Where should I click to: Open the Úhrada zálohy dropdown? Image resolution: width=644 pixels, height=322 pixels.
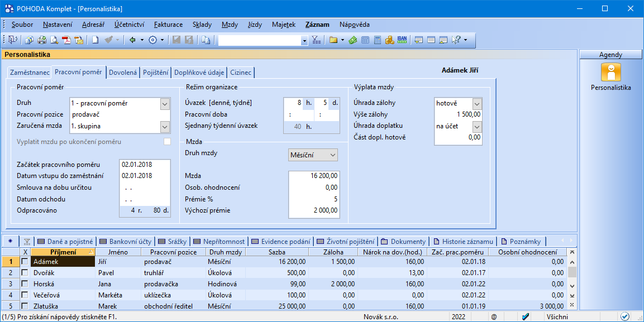click(476, 103)
